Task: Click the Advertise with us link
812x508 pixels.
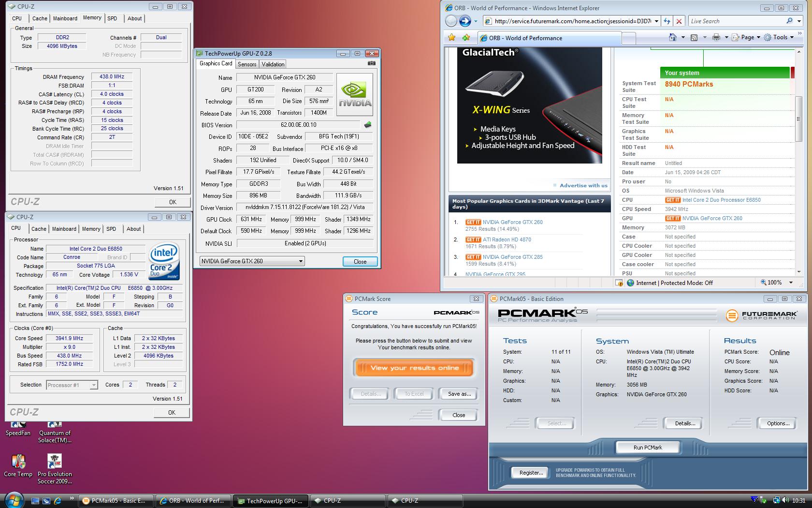Action: point(583,185)
